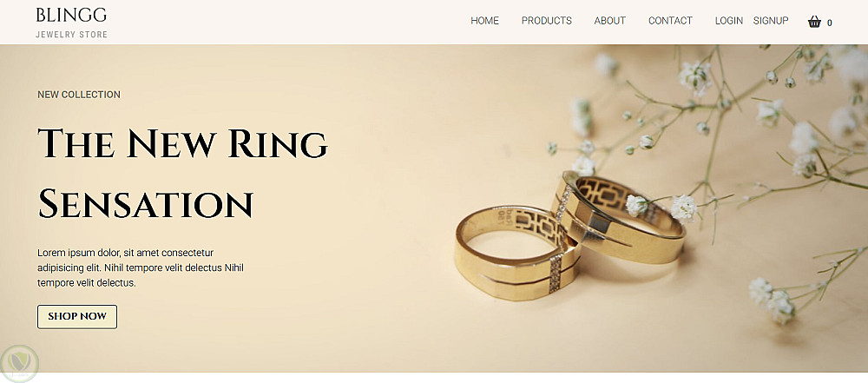Click the gold ring lying flat
Image resolution: width=868 pixels, height=383 pixels.
click(x=516, y=254)
